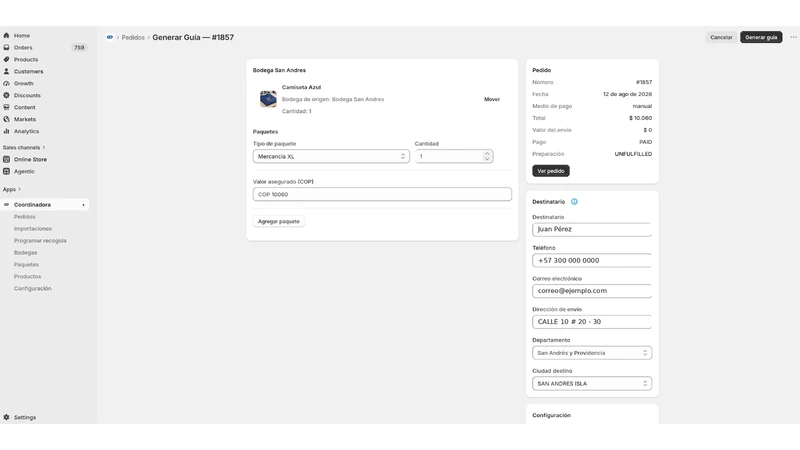Click the order number #1857 value

point(644,82)
